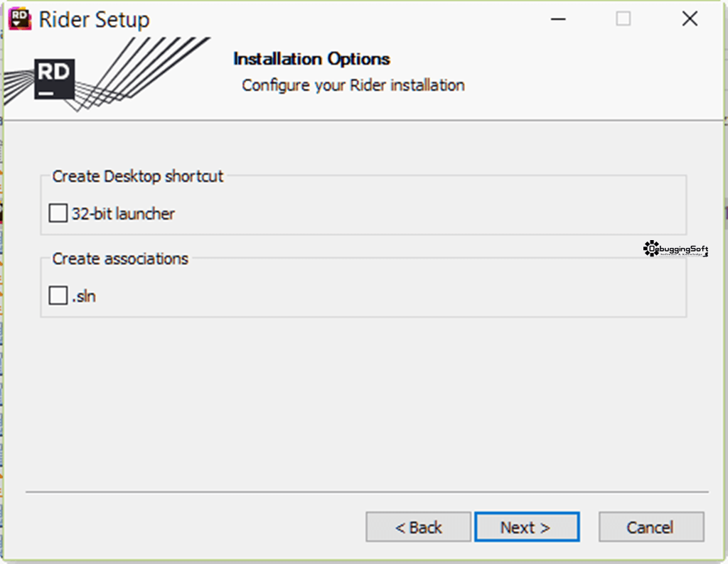
Task: Click the "32-bit launcher" label text
Action: click(x=123, y=214)
